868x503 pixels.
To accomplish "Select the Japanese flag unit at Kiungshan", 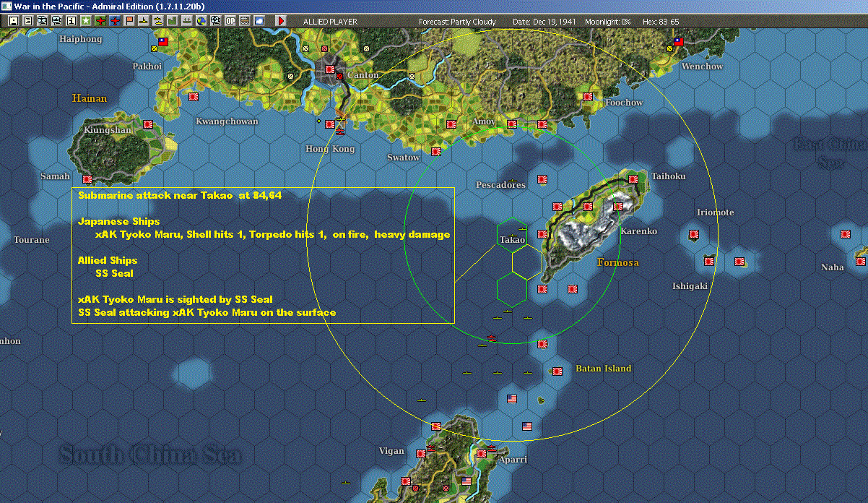I will click(x=148, y=124).
